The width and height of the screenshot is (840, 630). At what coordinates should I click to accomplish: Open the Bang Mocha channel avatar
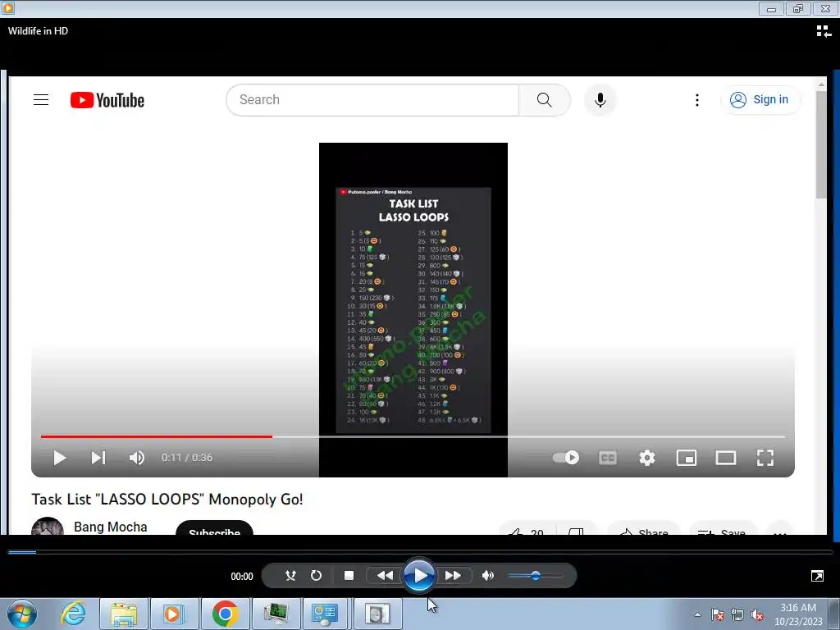(48, 527)
